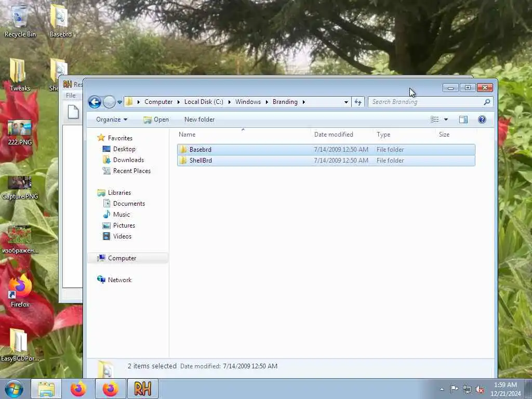Screen dimensions: 532x399
Task: Click the Basebrd folder icon in list
Action: 183,150
